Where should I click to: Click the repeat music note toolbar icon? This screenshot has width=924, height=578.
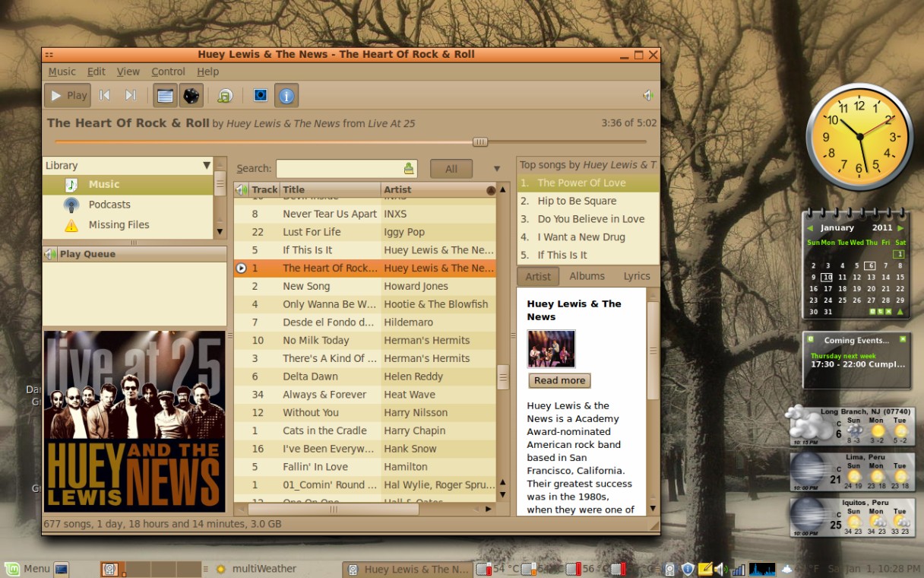pos(225,96)
